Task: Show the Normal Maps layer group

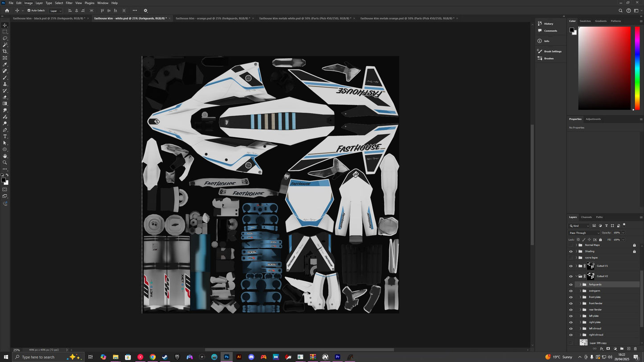Action: (x=571, y=245)
